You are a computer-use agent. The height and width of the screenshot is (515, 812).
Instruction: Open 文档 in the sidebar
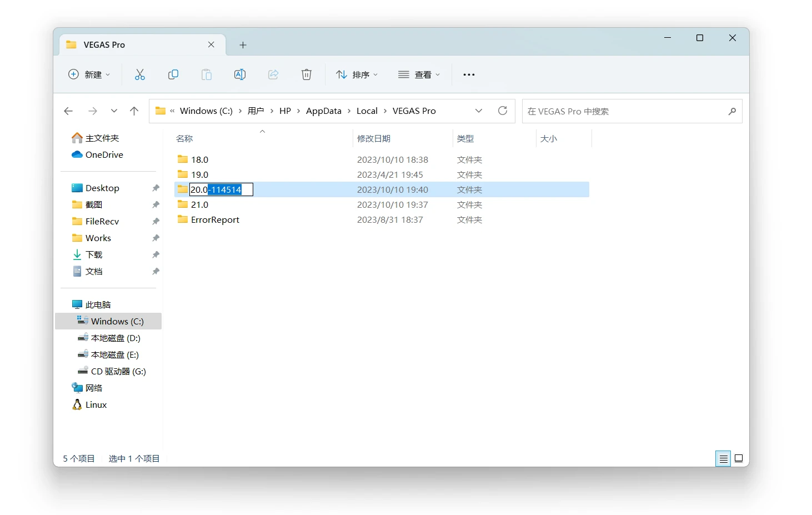tap(88, 272)
